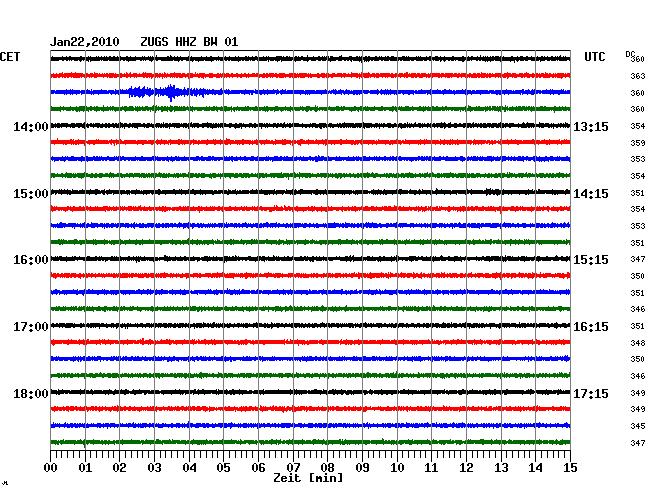Screen dimensions: 650x494
Task: Click the DC value 363
Action: tap(638, 76)
